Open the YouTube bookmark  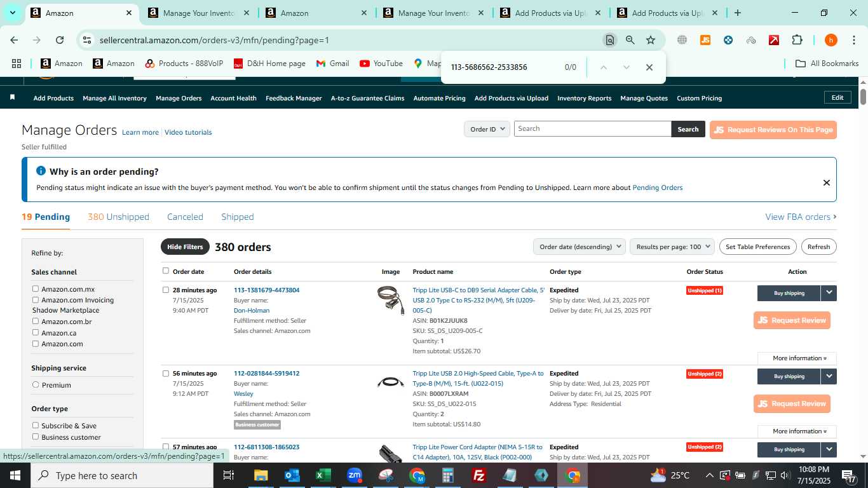381,64
